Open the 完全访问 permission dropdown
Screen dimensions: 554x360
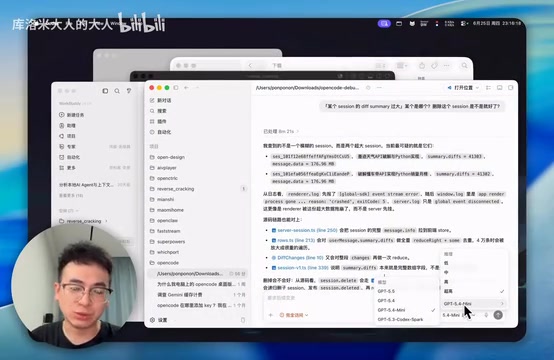[294, 315]
